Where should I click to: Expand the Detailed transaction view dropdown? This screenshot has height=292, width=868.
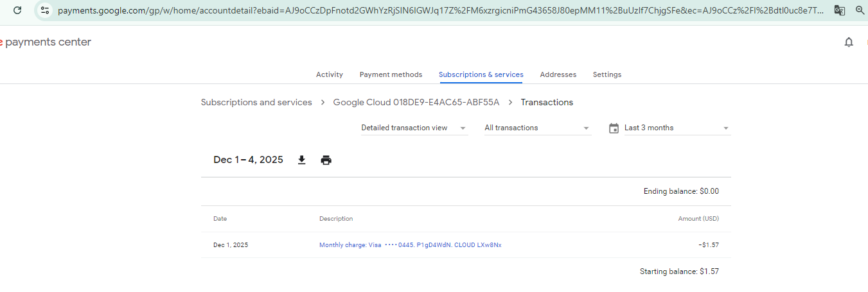pyautogui.click(x=414, y=128)
